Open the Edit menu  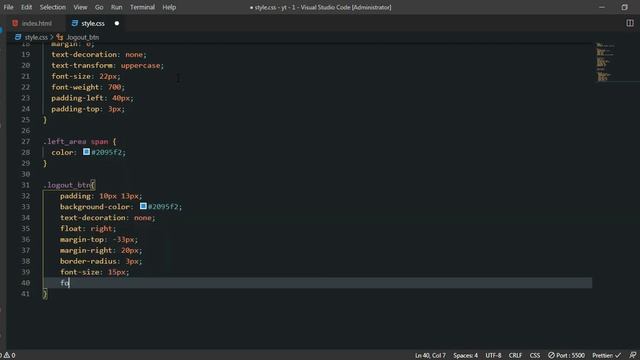pyautogui.click(x=26, y=7)
